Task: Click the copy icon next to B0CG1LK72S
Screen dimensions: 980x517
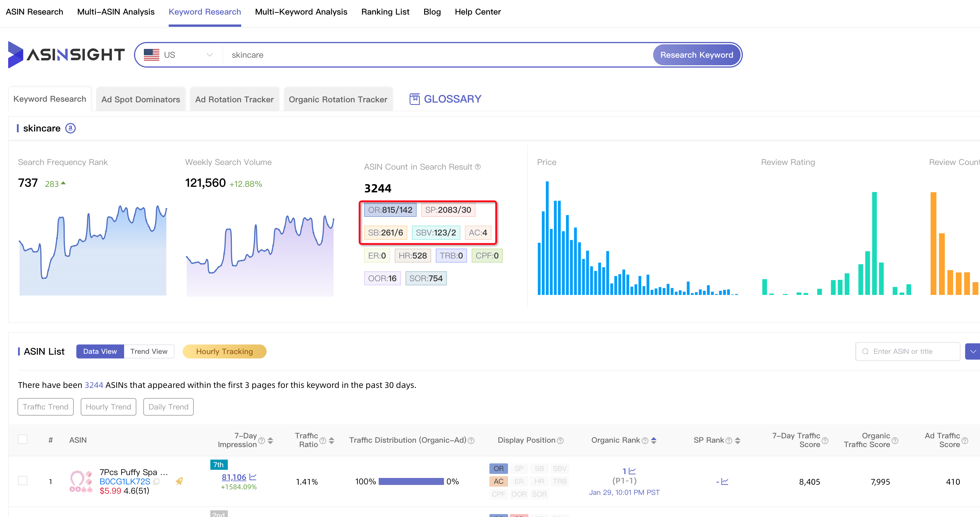Action: tap(156, 482)
